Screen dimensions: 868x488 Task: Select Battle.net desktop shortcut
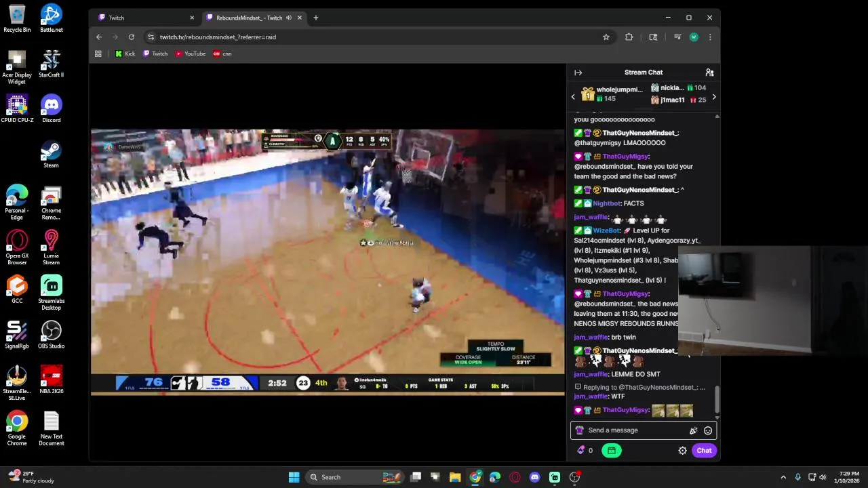pyautogui.click(x=52, y=19)
